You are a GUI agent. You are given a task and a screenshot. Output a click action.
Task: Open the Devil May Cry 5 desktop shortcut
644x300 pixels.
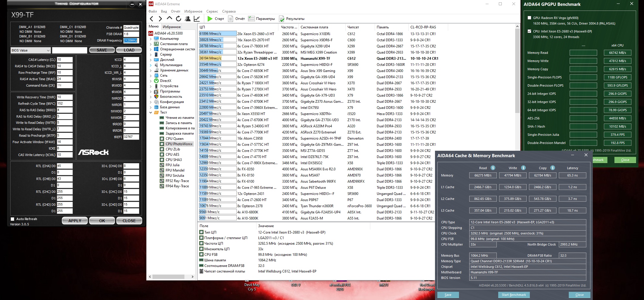(252, 287)
